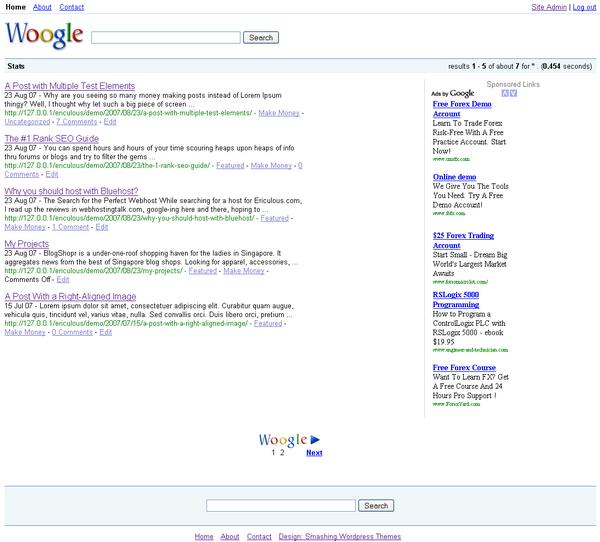The height and width of the screenshot is (542, 600).
Task: Click the footer About link
Action: pos(230,537)
